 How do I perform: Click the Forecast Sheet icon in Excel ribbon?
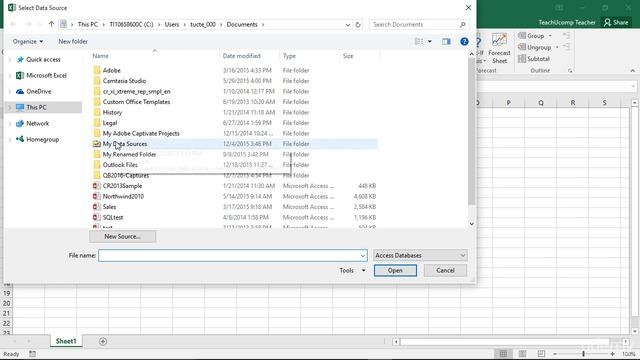pos(499,40)
